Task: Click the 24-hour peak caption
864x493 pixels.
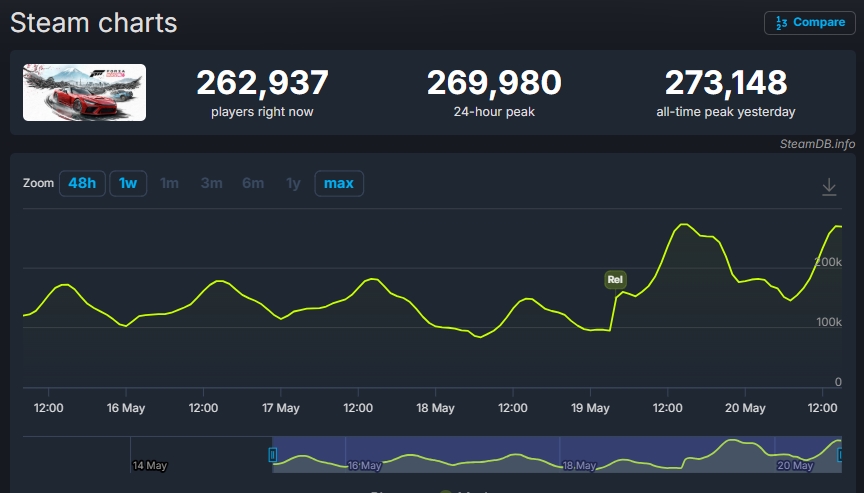Action: (x=494, y=112)
